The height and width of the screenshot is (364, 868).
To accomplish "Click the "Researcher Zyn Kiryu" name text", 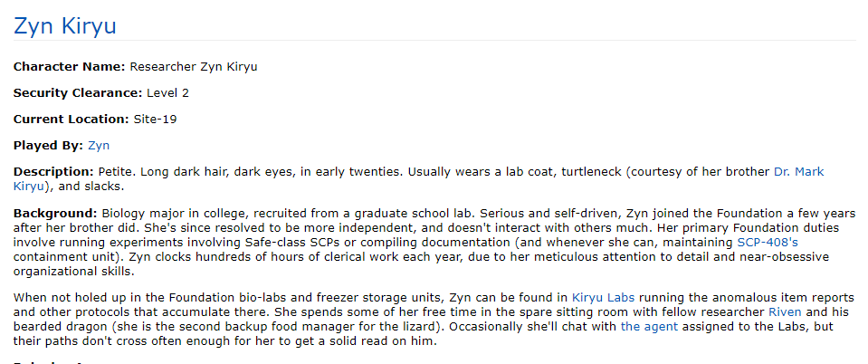I will 194,67.
